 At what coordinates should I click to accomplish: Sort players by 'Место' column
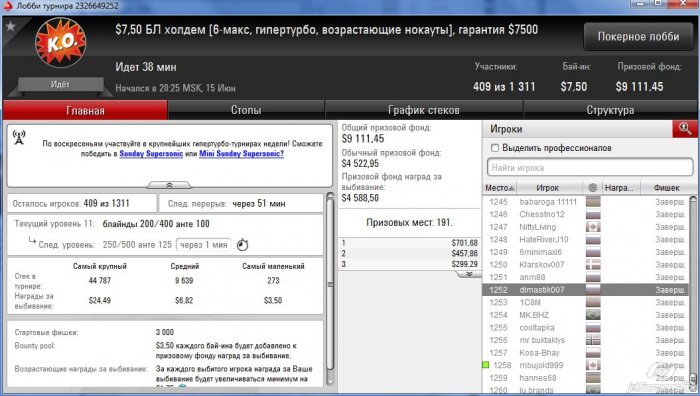tap(499, 188)
